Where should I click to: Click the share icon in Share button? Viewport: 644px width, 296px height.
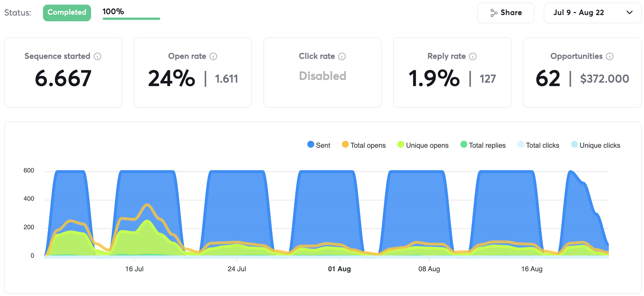click(494, 13)
